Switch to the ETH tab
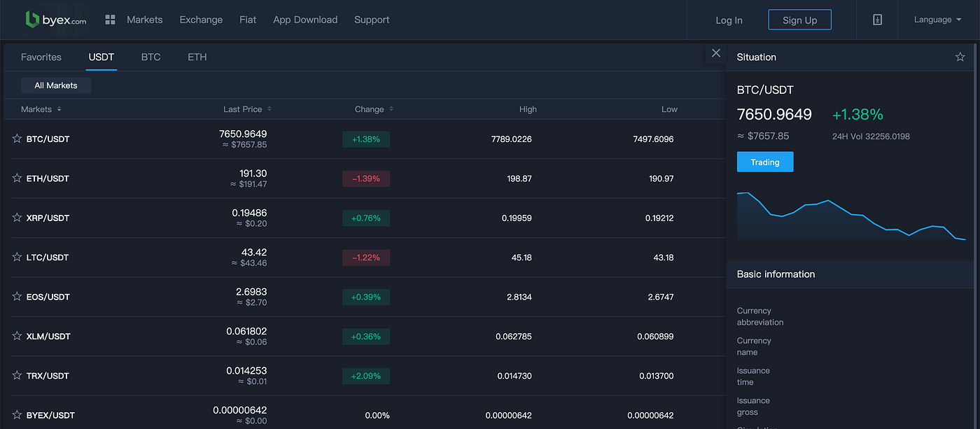980x429 pixels. pyautogui.click(x=197, y=57)
